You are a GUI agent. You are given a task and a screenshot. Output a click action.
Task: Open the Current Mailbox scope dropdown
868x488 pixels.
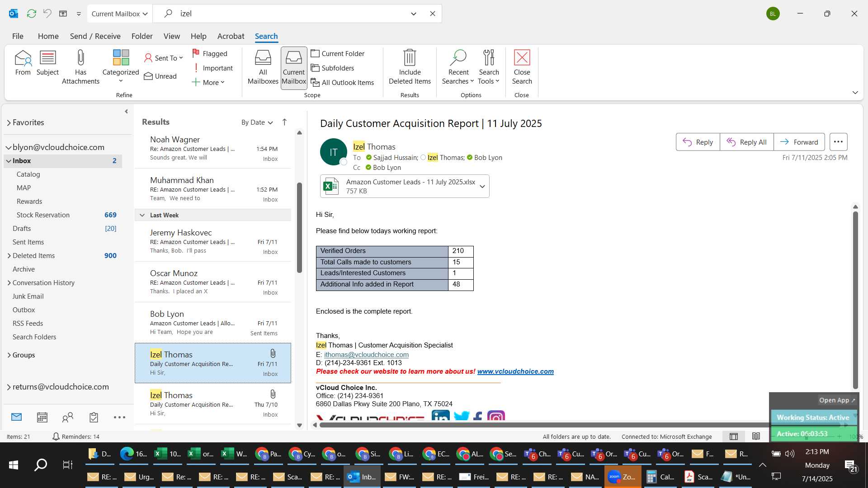point(120,14)
